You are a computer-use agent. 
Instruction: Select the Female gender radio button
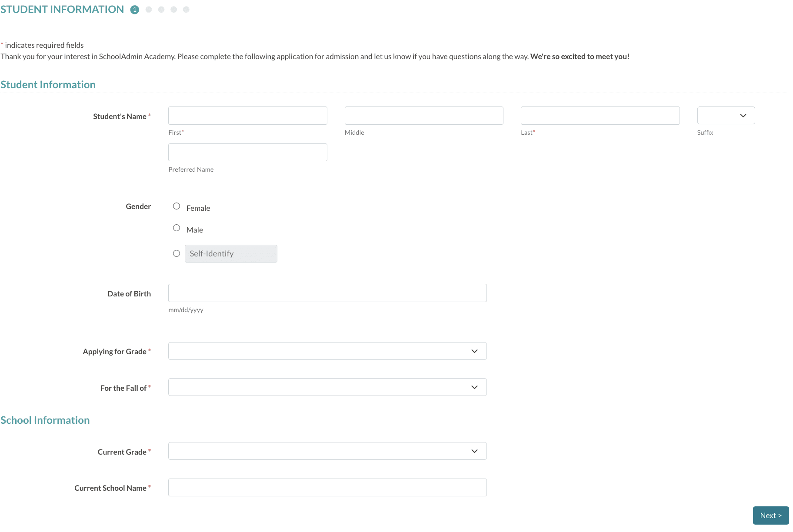click(x=177, y=206)
